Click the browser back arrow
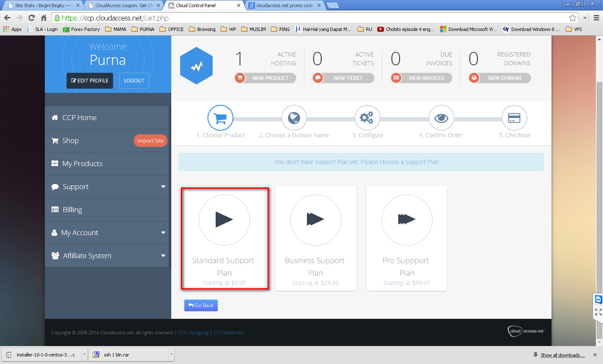The height and width of the screenshot is (364, 603). pyautogui.click(x=7, y=18)
